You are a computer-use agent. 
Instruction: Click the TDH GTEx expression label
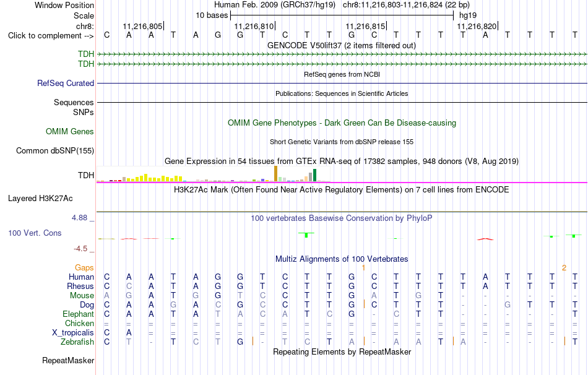(86, 175)
